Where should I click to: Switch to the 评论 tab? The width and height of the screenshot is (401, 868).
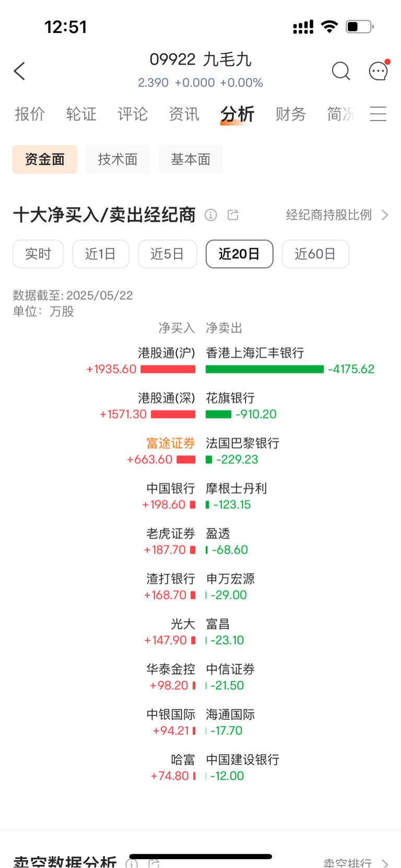[x=133, y=114]
